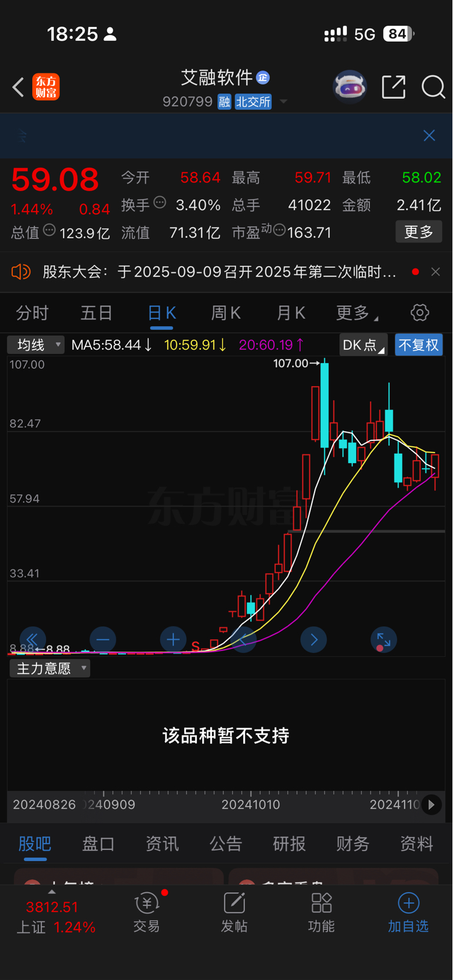Share this stock page
Image resolution: width=453 pixels, height=980 pixels.
click(x=394, y=87)
